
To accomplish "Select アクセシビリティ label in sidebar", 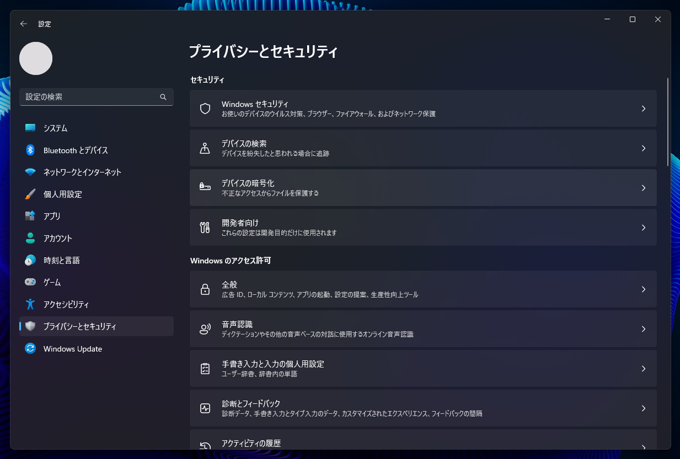I will 66,305.
